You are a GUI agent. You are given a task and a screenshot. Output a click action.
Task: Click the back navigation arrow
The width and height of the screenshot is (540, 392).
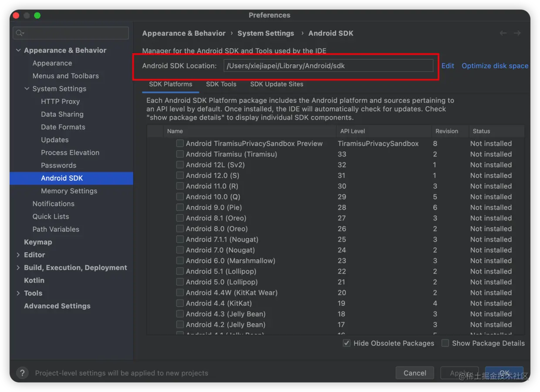pyautogui.click(x=503, y=33)
